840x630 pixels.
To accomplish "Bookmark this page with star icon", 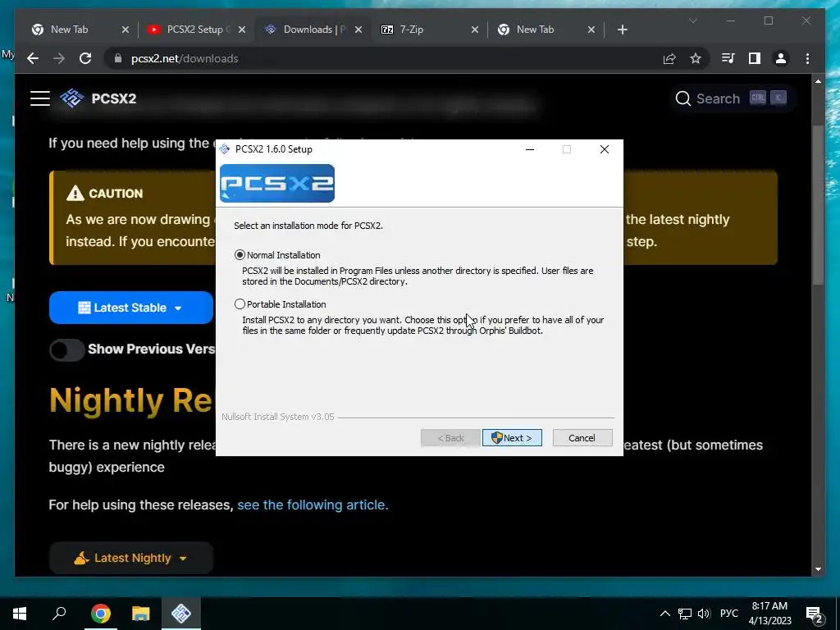I will click(x=696, y=58).
